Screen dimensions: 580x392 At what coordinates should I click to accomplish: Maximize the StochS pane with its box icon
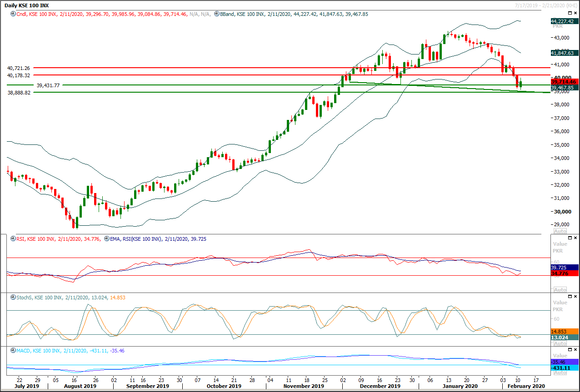pos(570,296)
